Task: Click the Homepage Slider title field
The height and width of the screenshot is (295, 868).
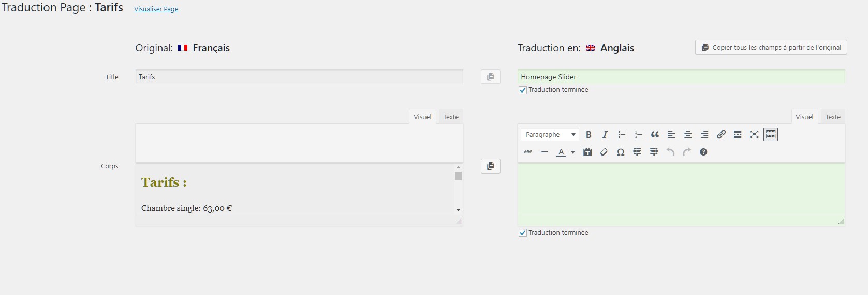Action: point(681,77)
